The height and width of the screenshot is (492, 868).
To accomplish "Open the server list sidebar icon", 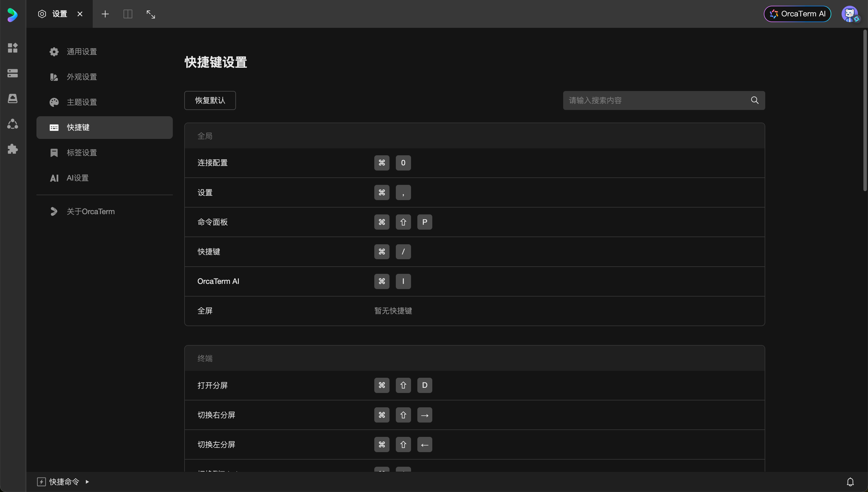I will pyautogui.click(x=13, y=73).
